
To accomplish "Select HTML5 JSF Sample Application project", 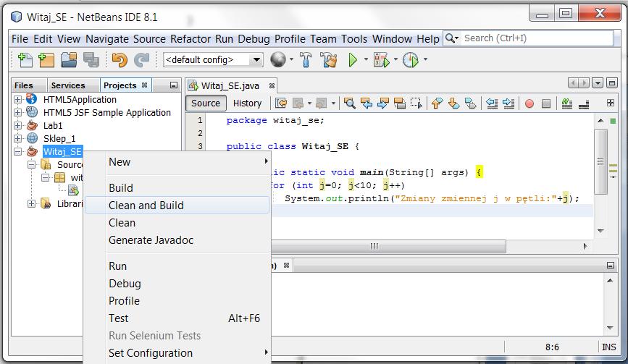I will [107, 112].
